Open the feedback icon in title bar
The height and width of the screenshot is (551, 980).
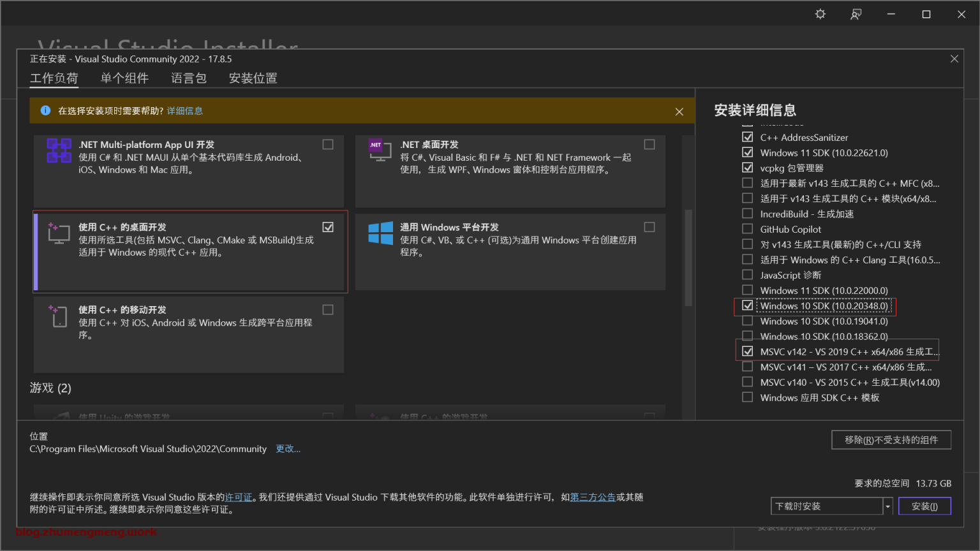pos(856,14)
